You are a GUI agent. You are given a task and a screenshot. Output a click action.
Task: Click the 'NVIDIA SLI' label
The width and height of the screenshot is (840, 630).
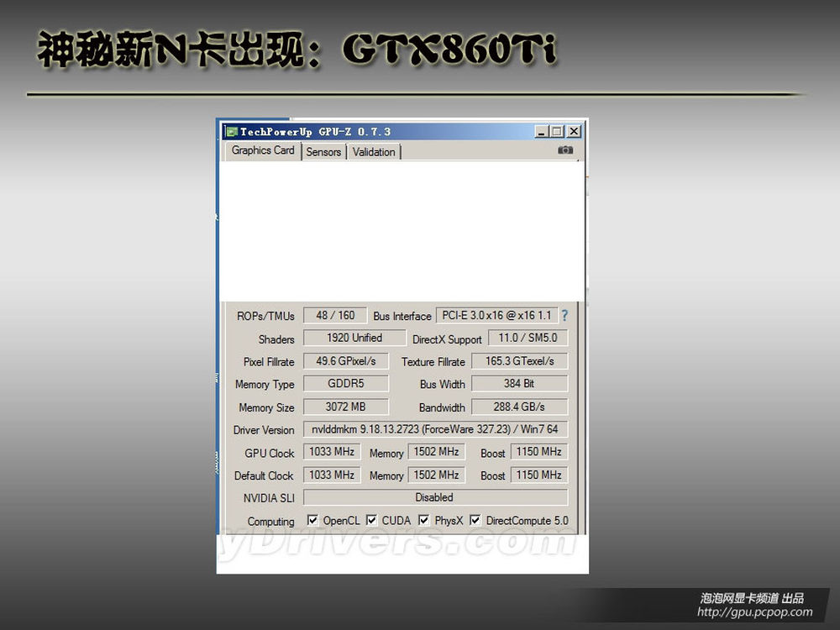click(x=269, y=498)
